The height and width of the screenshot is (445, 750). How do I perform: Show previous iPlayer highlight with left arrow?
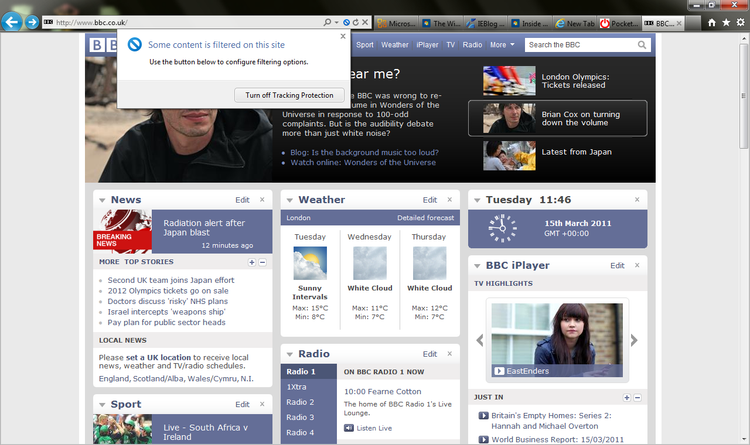tap(480, 340)
